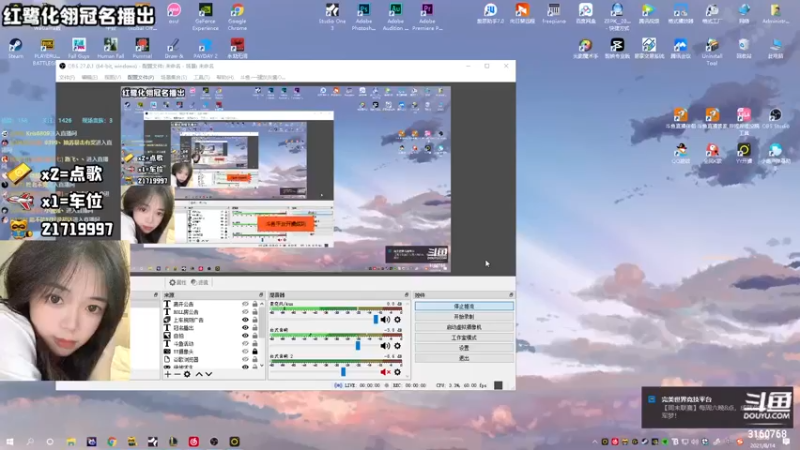Click the 开始录制 start recording button
Image resolution: width=800 pixels, height=450 pixels.
click(x=464, y=317)
